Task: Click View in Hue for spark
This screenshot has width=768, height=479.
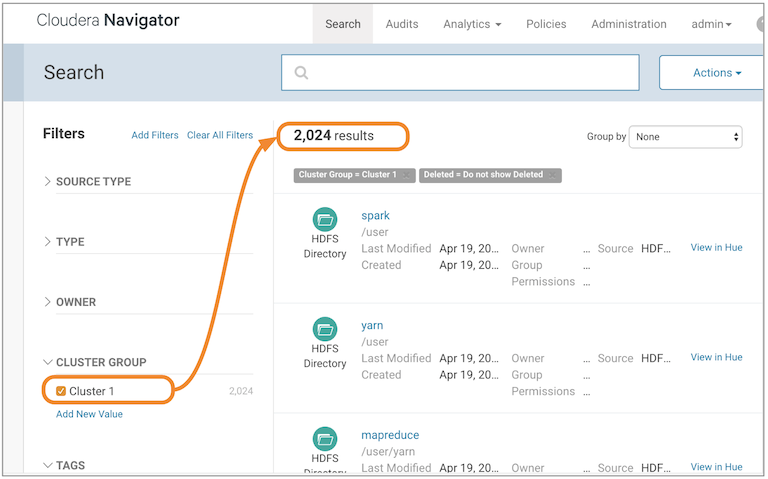Action: [716, 247]
